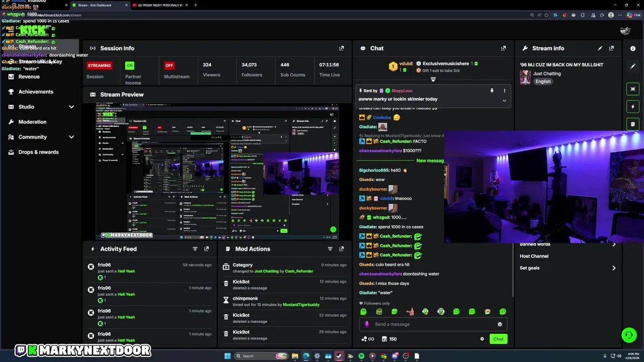The width and height of the screenshot is (644, 362).
Task: Click ShayyLouu username in pinned message
Action: (x=401, y=90)
